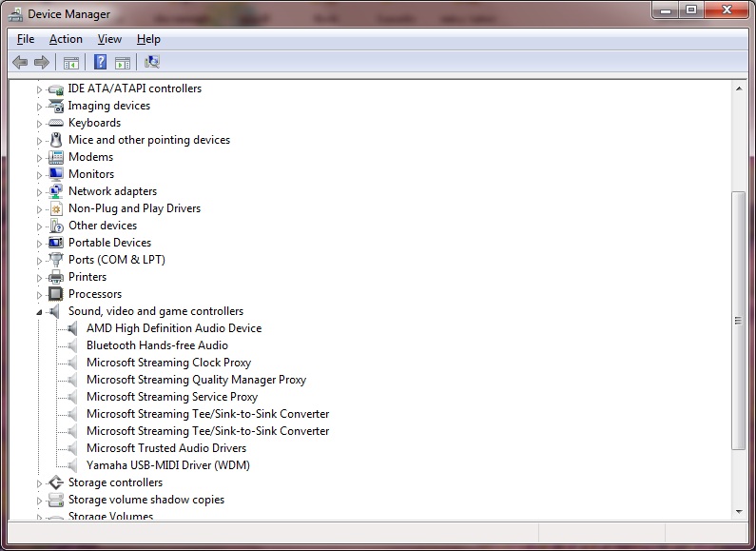Select the Modems category label
Screen dimensions: 756x551
point(90,157)
